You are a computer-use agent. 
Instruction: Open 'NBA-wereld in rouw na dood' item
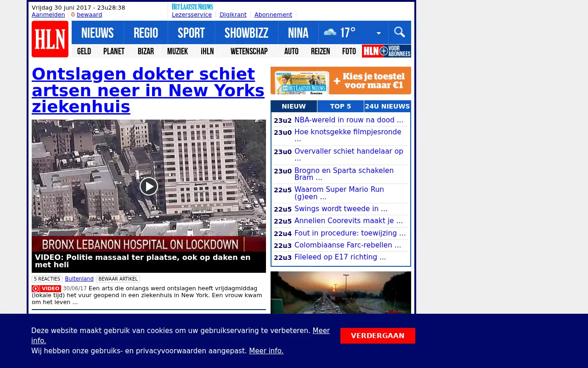[x=349, y=120]
